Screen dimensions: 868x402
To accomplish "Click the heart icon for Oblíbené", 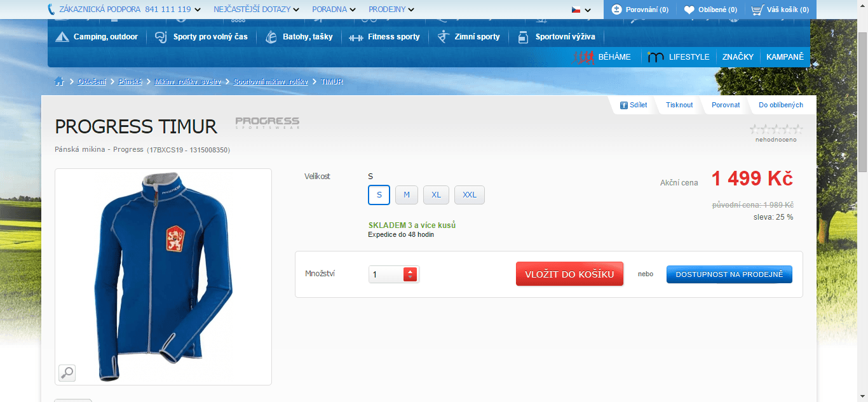I will pyautogui.click(x=689, y=10).
